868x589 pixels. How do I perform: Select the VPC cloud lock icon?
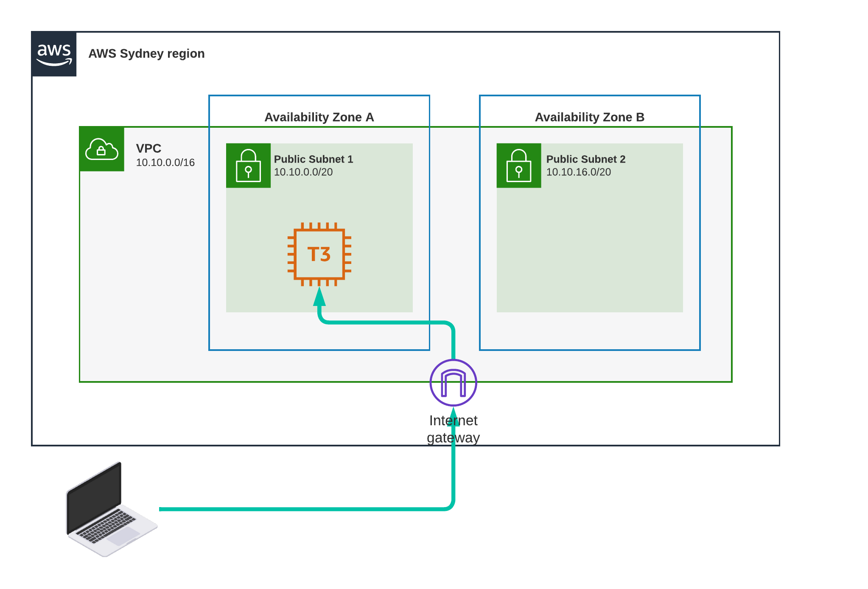(102, 149)
